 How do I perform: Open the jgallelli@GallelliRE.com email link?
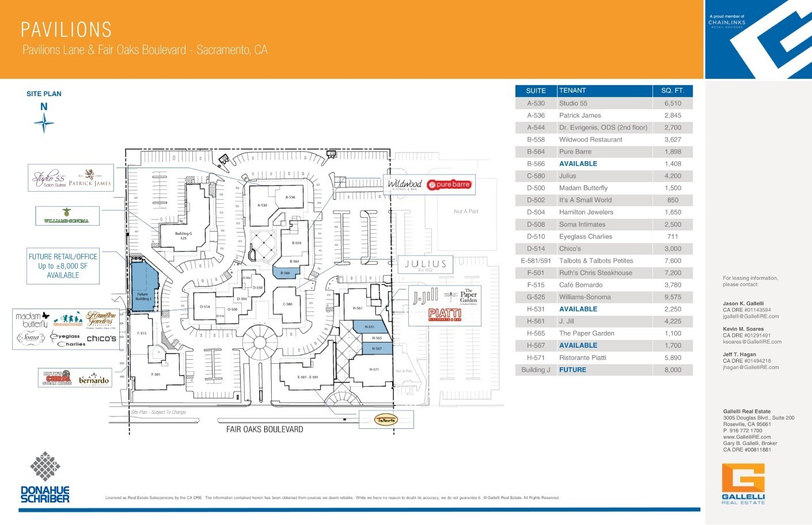click(751, 316)
